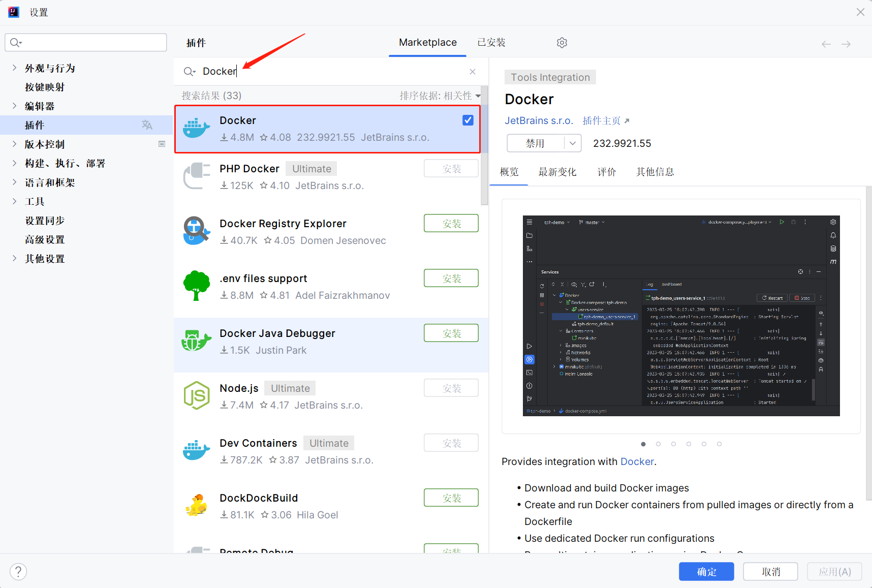
Task: Focus the plugin search field containing Docker
Action: point(330,72)
